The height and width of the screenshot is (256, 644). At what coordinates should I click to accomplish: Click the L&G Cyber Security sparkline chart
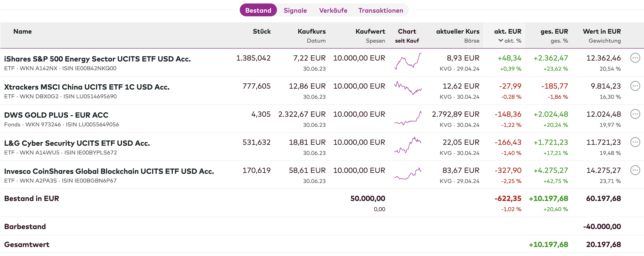point(408,145)
